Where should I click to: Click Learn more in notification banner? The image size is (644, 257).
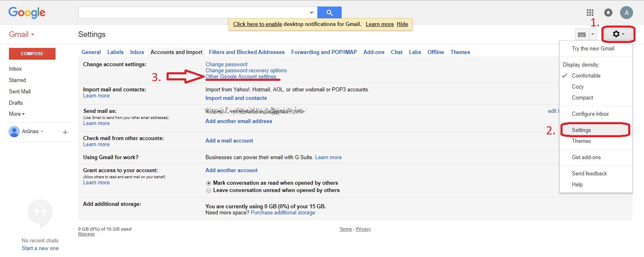pyautogui.click(x=380, y=24)
